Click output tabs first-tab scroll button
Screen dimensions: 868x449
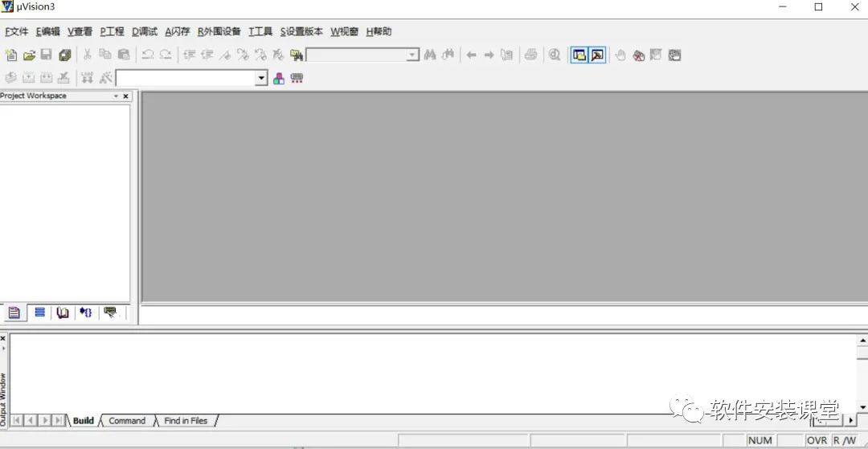(17, 420)
